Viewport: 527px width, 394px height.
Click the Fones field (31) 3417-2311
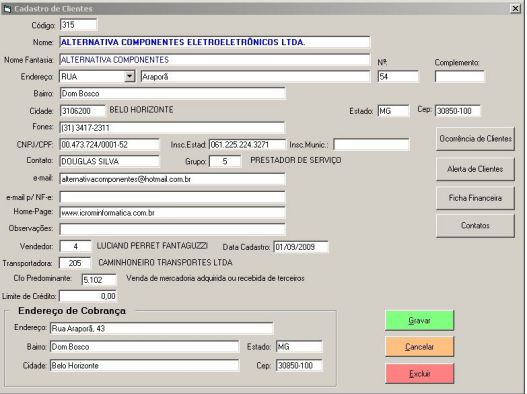(x=172, y=128)
